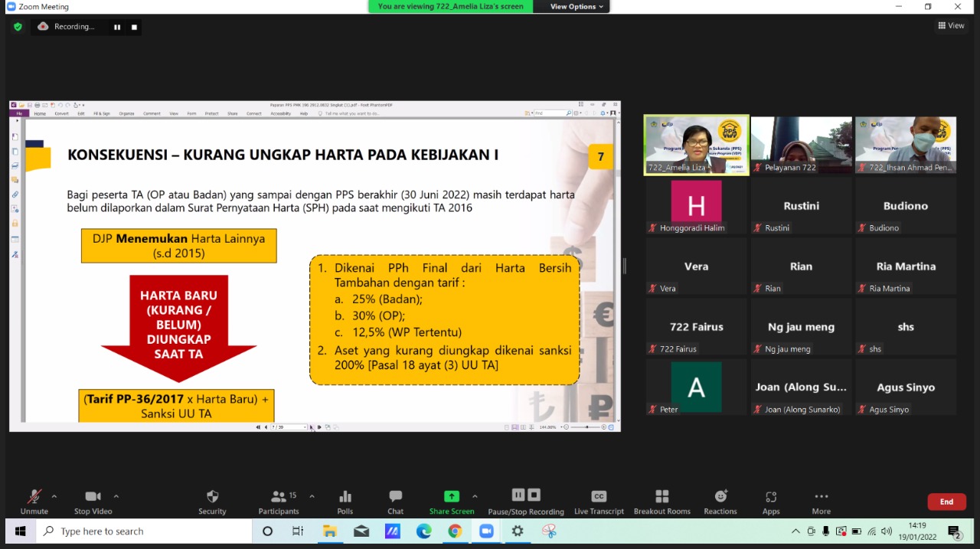This screenshot has width=980, height=549.
Task: Open the Reactions menu
Action: point(720,502)
